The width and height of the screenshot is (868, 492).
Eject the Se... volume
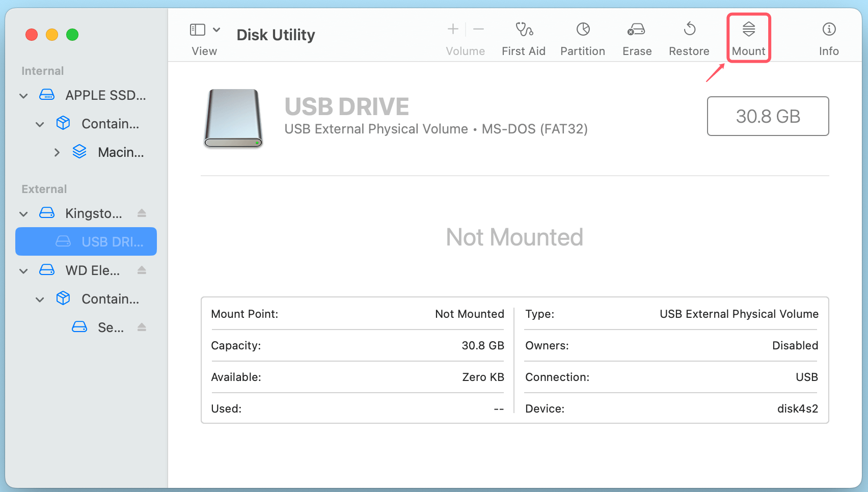[x=141, y=327]
